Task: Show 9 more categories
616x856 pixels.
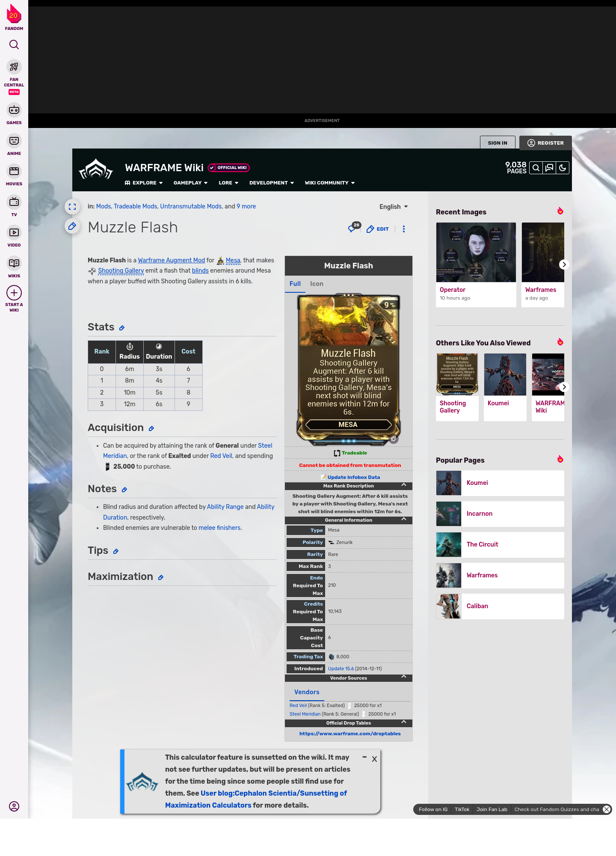Action: coord(246,206)
